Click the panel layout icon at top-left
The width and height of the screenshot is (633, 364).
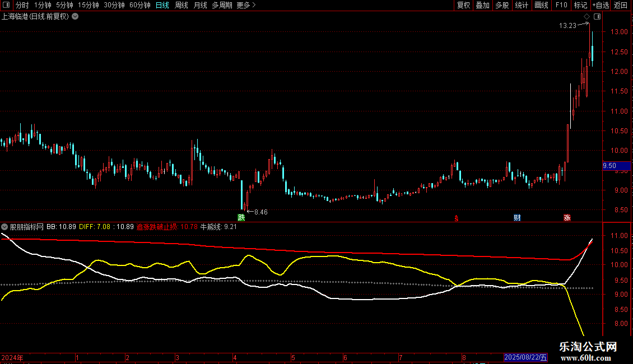6,5
